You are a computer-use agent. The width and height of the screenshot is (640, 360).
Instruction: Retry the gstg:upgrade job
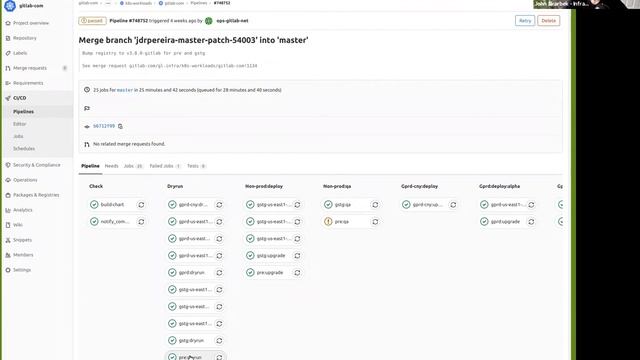click(297, 256)
